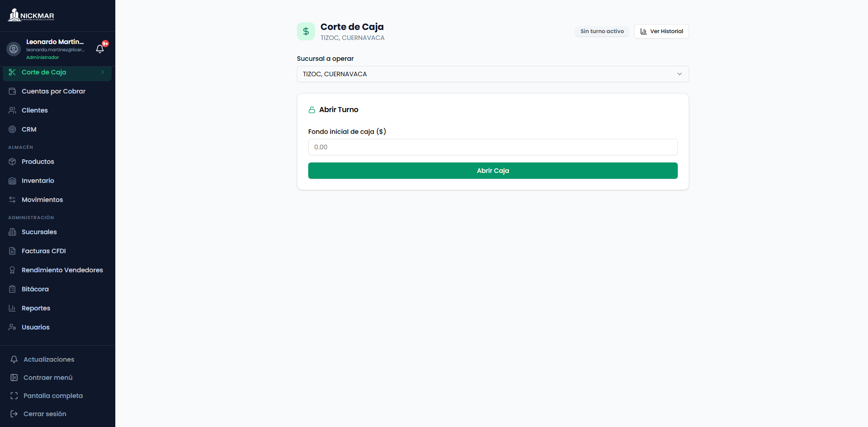This screenshot has height=427, width=868.
Task: Click the Bitácora clipboard icon
Action: pos(12,289)
